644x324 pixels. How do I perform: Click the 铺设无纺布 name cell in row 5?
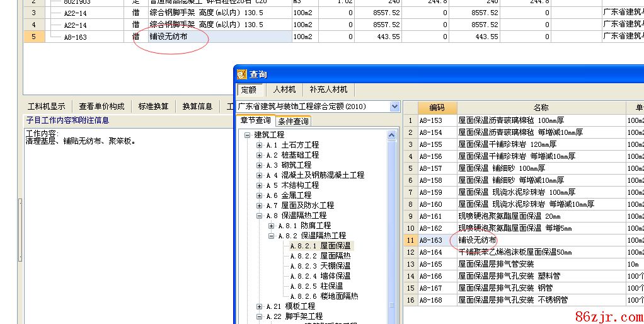click(168, 37)
